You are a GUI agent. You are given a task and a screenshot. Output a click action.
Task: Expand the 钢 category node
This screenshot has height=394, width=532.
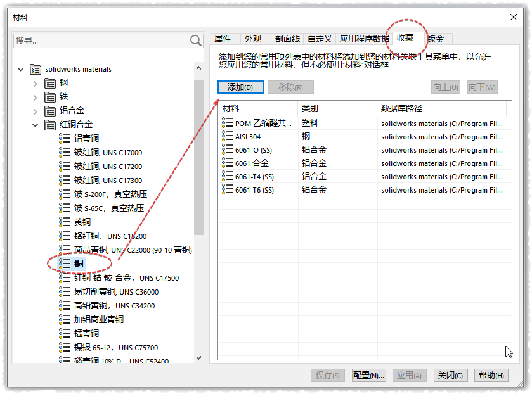pyautogui.click(x=36, y=84)
